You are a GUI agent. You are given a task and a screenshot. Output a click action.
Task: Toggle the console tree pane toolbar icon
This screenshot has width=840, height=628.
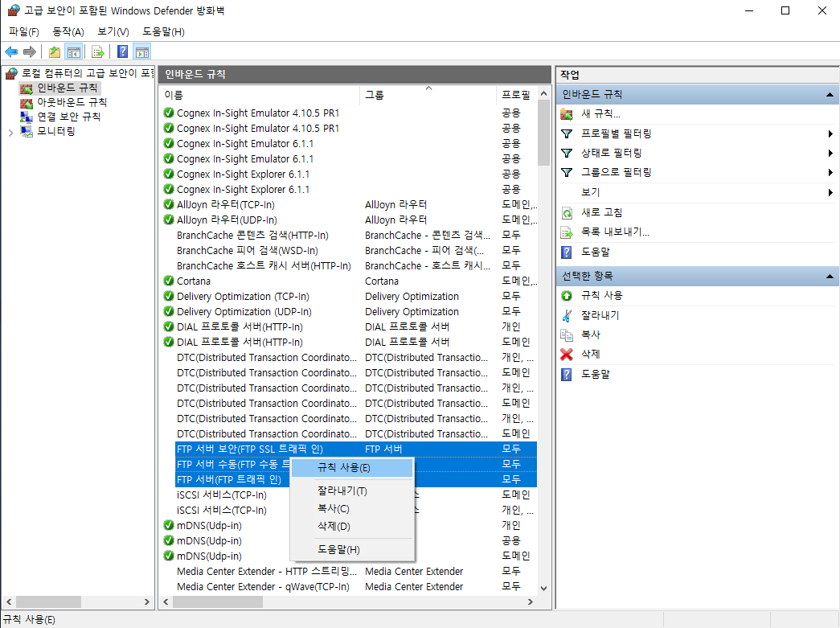[73, 52]
